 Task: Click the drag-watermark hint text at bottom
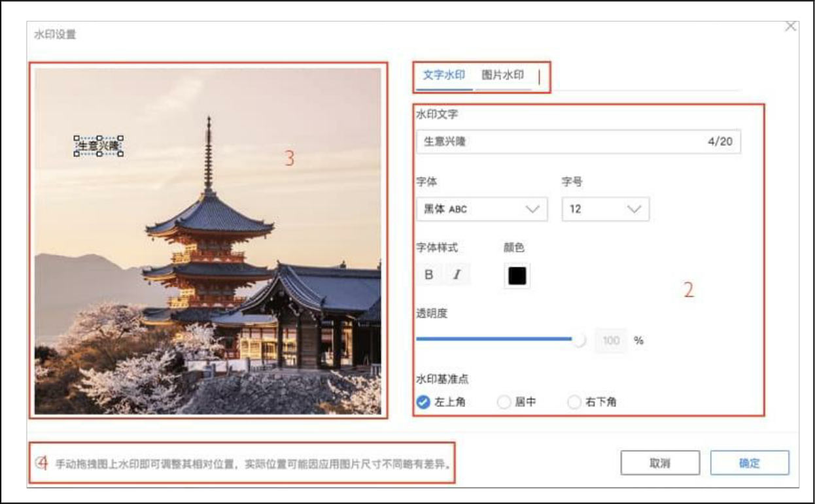(x=254, y=464)
